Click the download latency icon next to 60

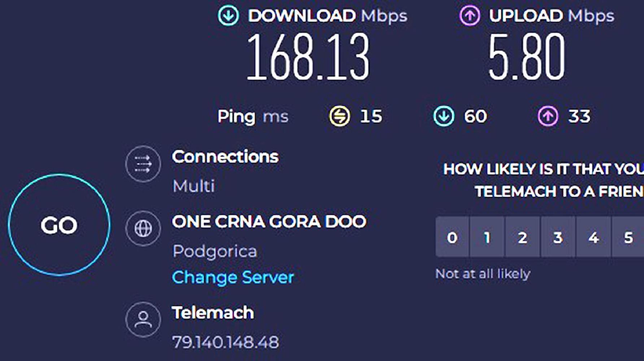pos(444,116)
